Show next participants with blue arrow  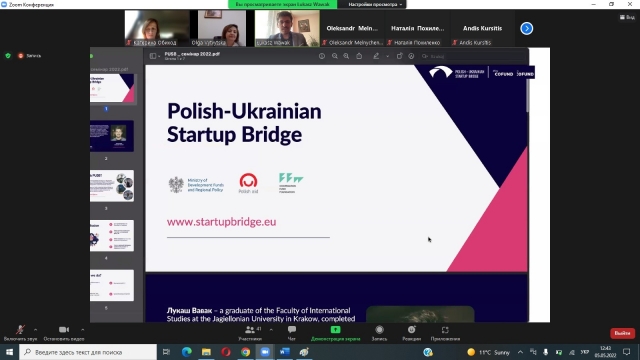coord(527,28)
